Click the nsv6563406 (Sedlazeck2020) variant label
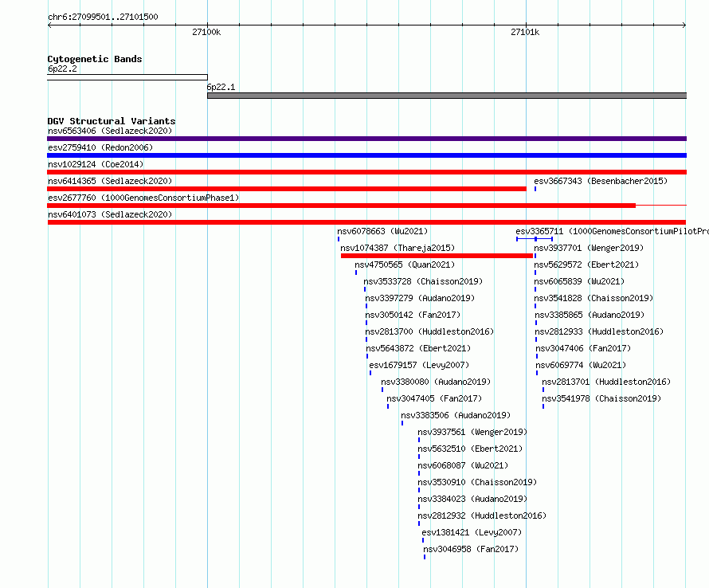Screen dimensions: 709x588 (110, 131)
